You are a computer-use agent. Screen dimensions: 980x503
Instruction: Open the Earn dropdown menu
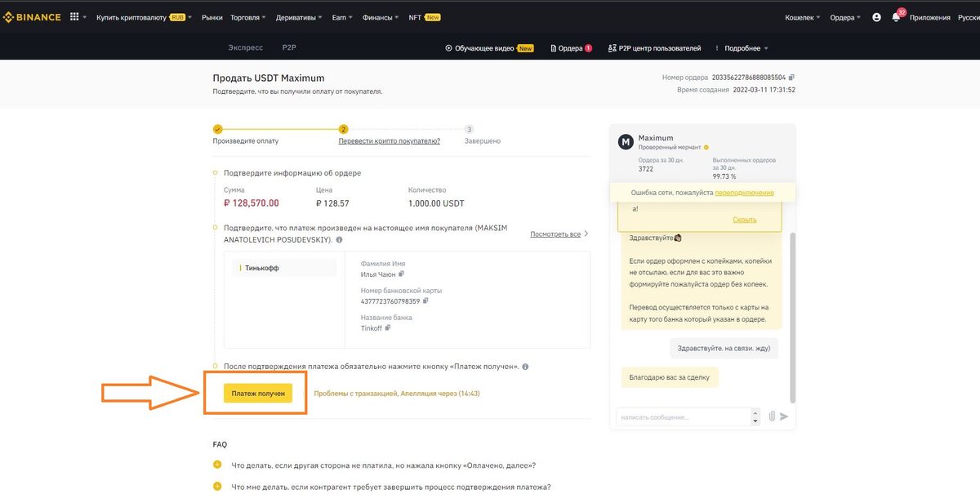tap(342, 17)
